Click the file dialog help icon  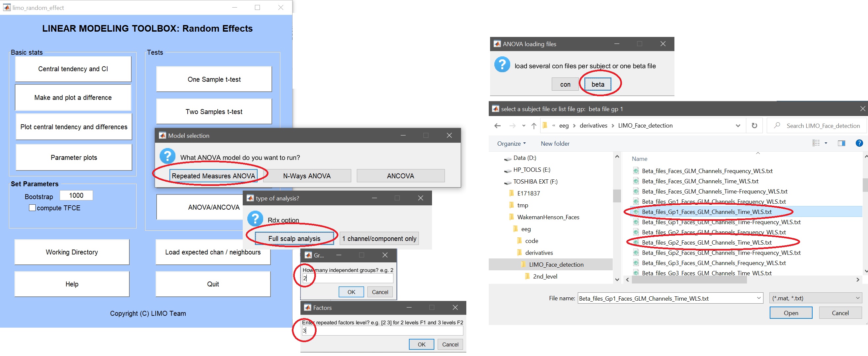[859, 143]
